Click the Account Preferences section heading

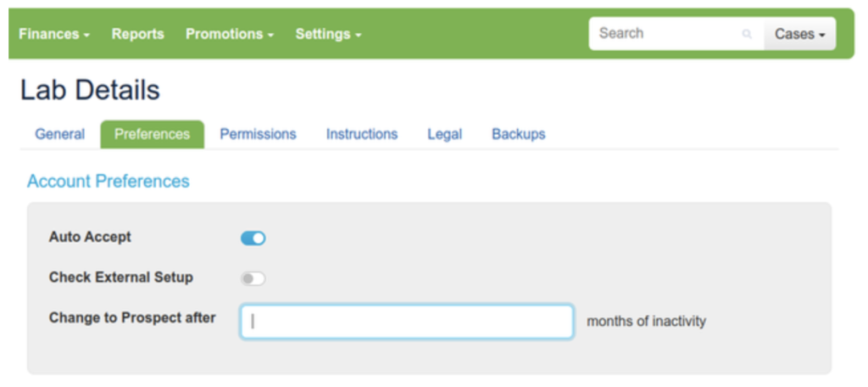(108, 181)
